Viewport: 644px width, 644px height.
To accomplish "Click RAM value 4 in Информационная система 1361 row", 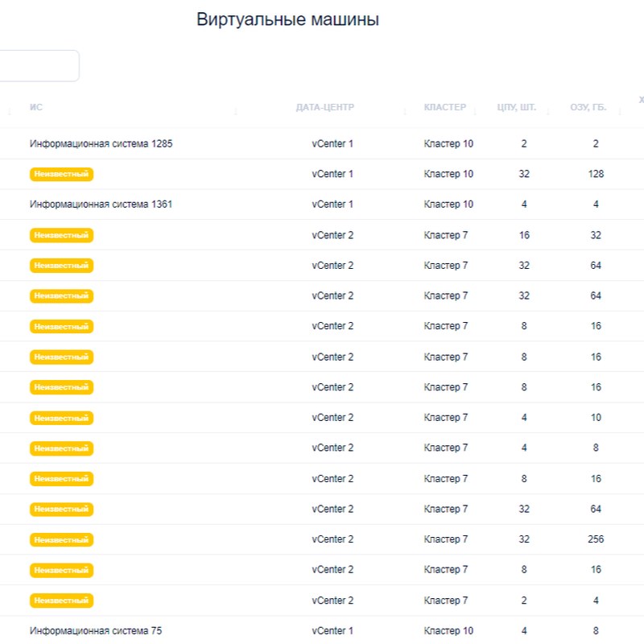I will pos(596,204).
